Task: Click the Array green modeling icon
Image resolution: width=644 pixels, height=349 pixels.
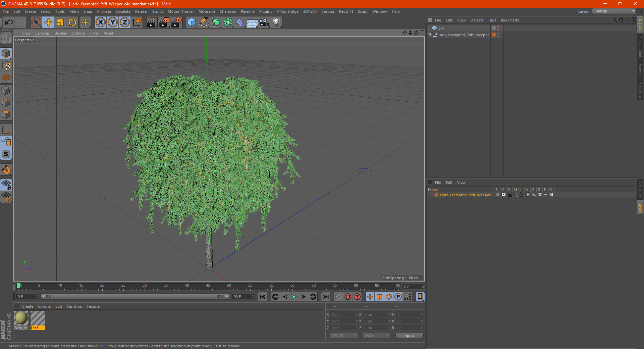Action: (228, 22)
